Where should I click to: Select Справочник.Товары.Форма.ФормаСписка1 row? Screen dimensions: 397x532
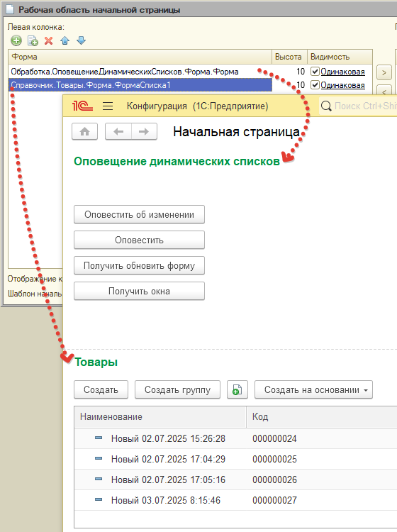(x=140, y=85)
